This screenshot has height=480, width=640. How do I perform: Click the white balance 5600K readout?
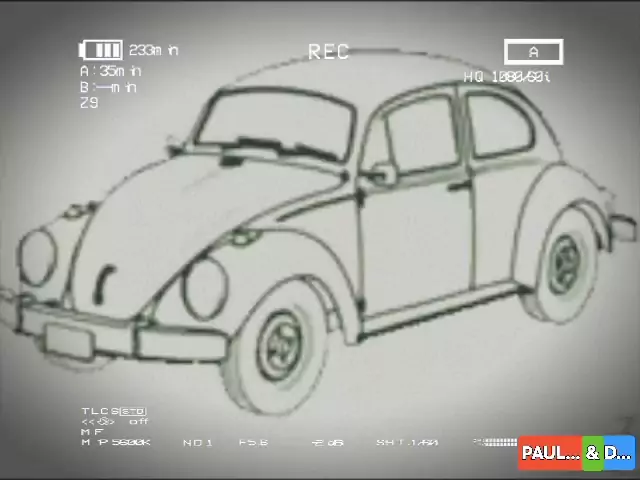pyautogui.click(x=116, y=442)
